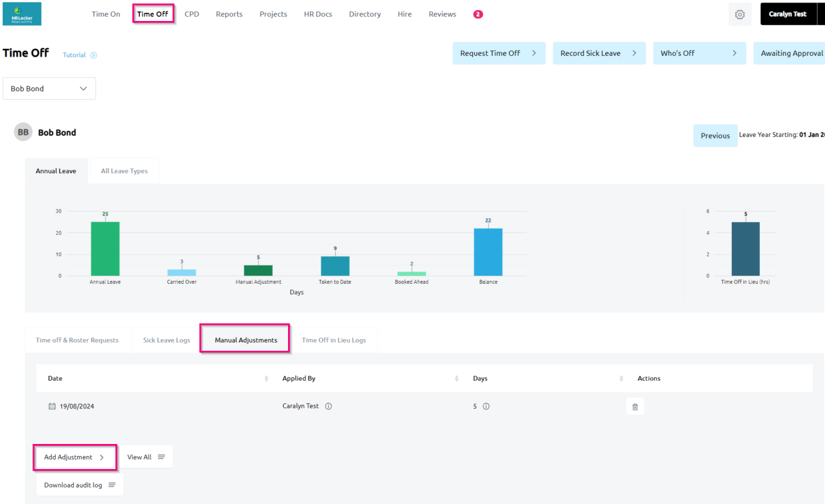Play the Tutorial video icon

93,55
